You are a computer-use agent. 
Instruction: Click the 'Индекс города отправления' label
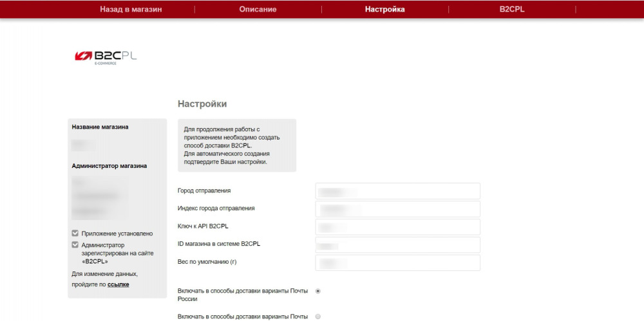point(216,208)
